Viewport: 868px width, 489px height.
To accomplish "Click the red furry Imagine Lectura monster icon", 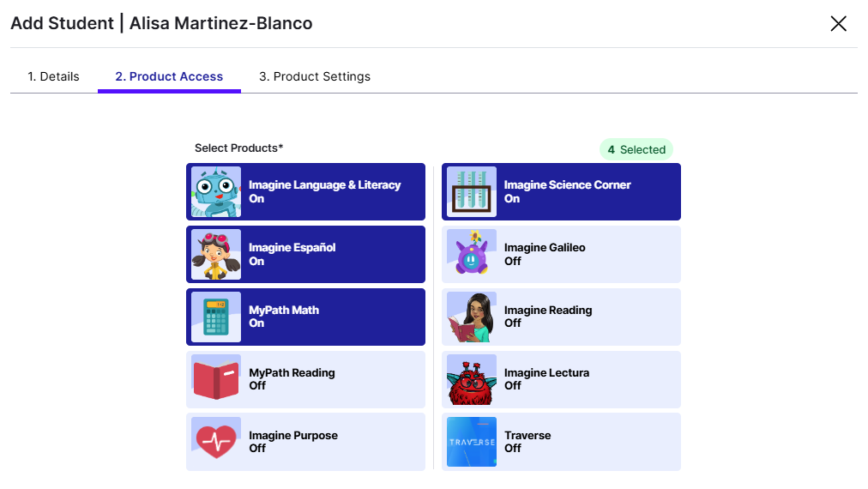I will pos(472,380).
